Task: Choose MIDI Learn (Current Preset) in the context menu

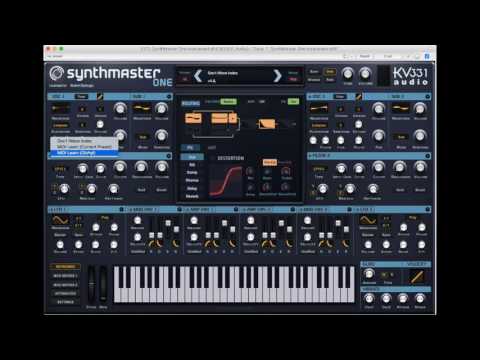Action: pos(84,147)
